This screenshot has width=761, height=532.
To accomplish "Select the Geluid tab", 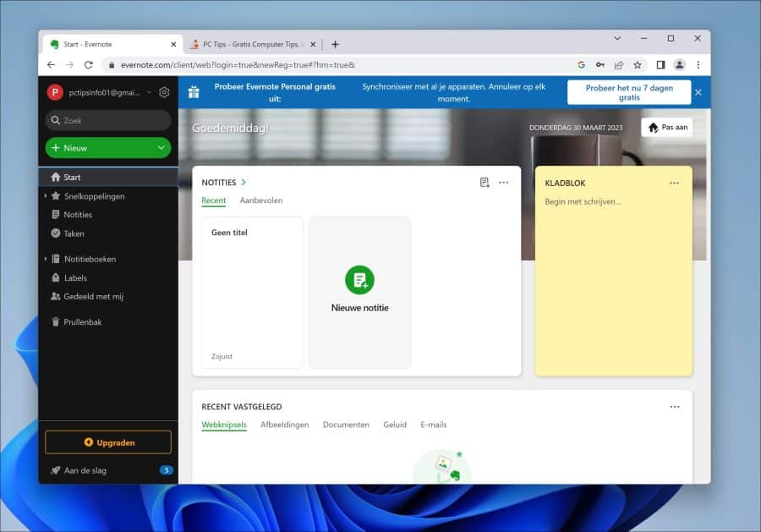I will click(x=395, y=425).
